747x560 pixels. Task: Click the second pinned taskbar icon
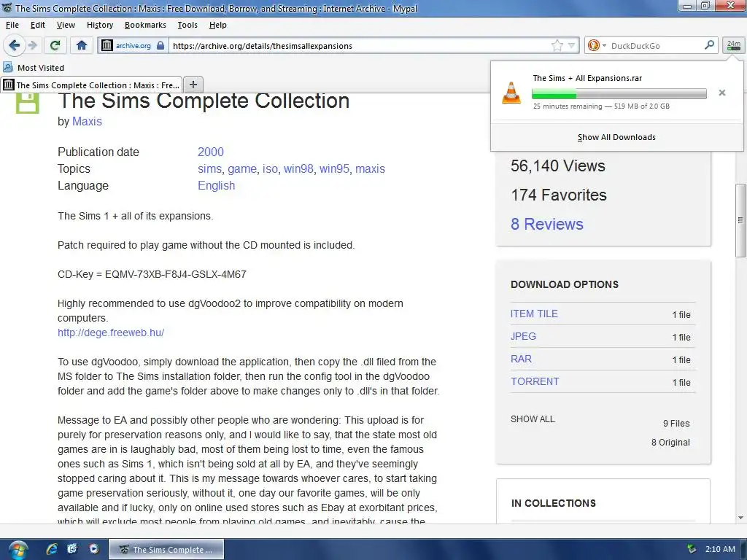(x=72, y=549)
